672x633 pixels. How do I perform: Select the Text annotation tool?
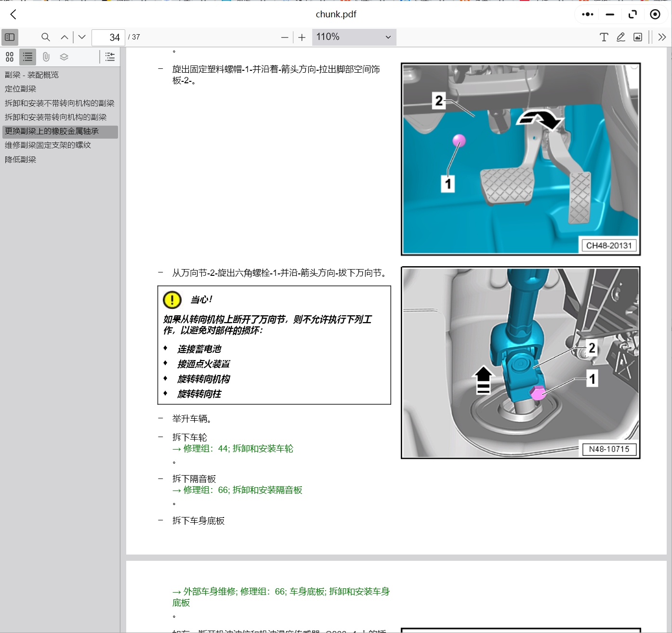pos(604,37)
